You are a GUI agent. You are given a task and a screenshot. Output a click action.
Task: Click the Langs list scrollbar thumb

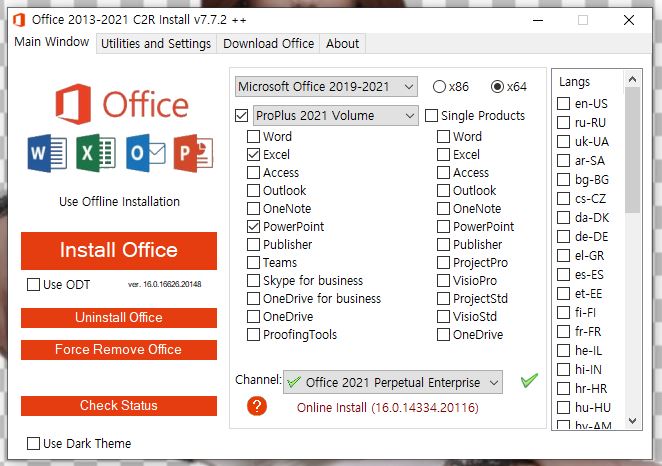[x=632, y=150]
